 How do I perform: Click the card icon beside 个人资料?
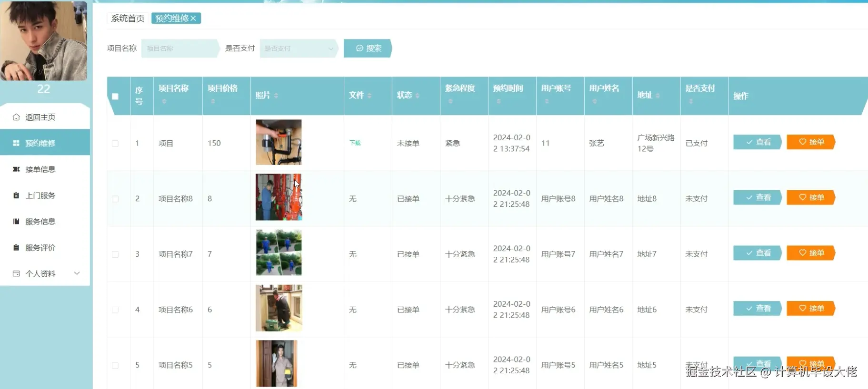(x=16, y=274)
